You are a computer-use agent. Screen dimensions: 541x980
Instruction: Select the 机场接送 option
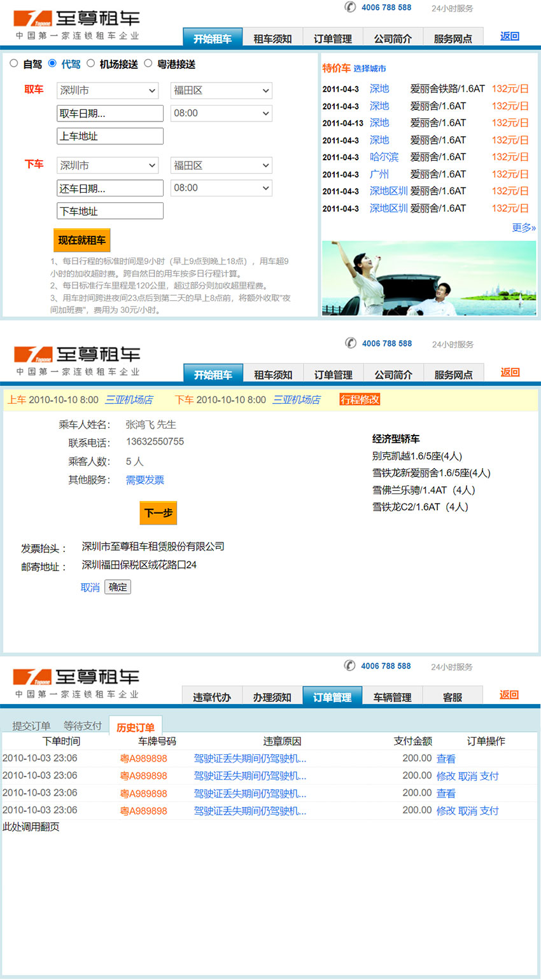tap(91, 63)
